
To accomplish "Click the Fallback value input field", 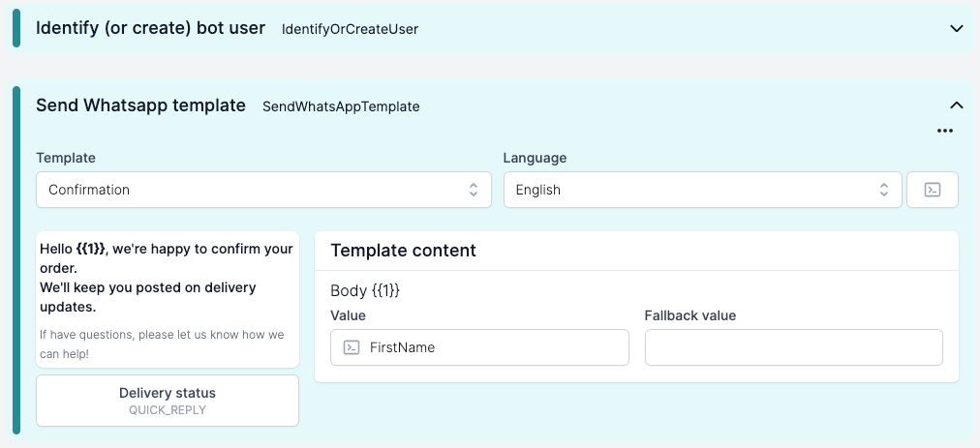I will [794, 347].
